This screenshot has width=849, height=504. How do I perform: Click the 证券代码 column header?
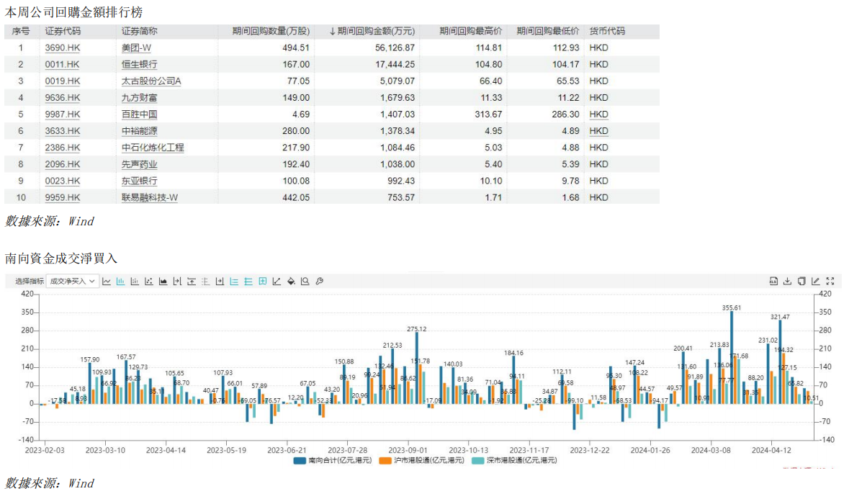tap(63, 32)
